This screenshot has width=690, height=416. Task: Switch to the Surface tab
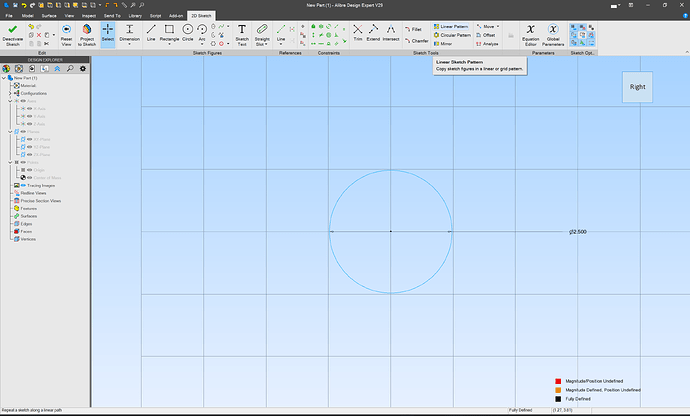tap(49, 15)
